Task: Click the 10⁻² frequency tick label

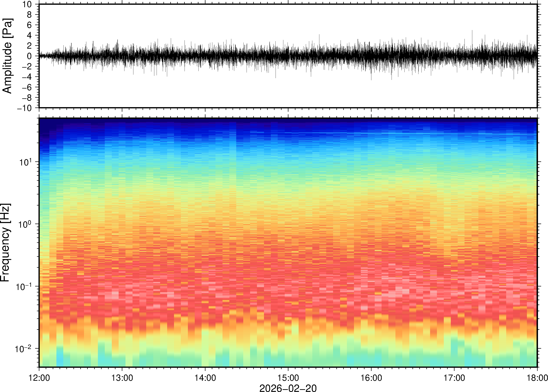Action: tap(23, 349)
